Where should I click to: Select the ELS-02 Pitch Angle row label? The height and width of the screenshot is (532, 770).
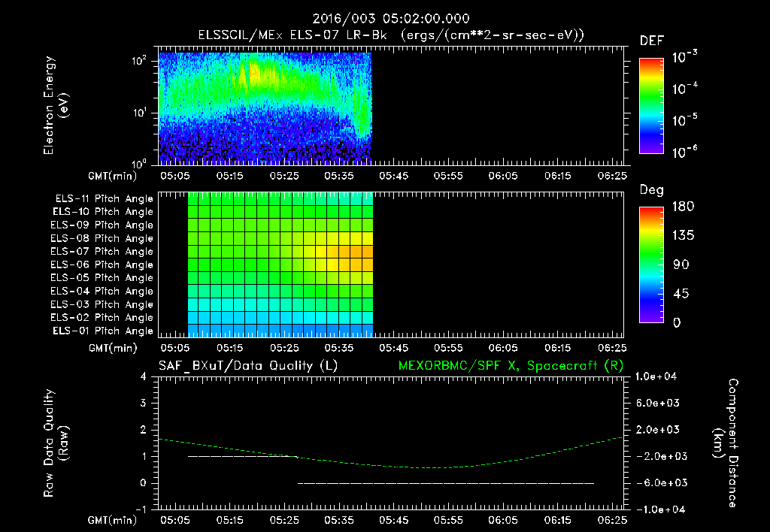(x=102, y=318)
